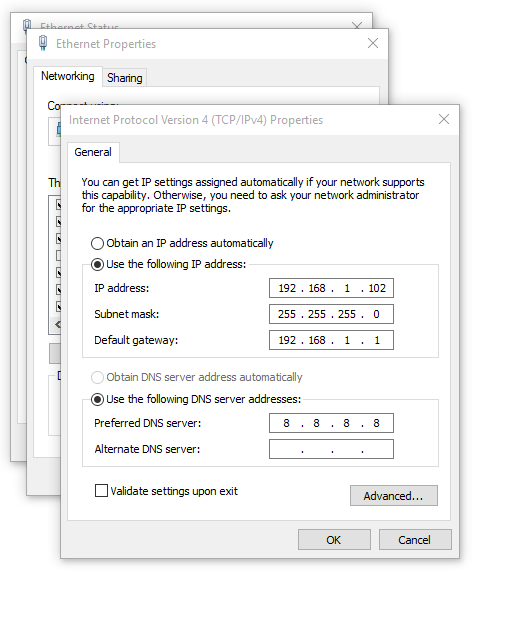Dismiss dialog with the Cancel button
This screenshot has height=619, width=531.
(415, 540)
